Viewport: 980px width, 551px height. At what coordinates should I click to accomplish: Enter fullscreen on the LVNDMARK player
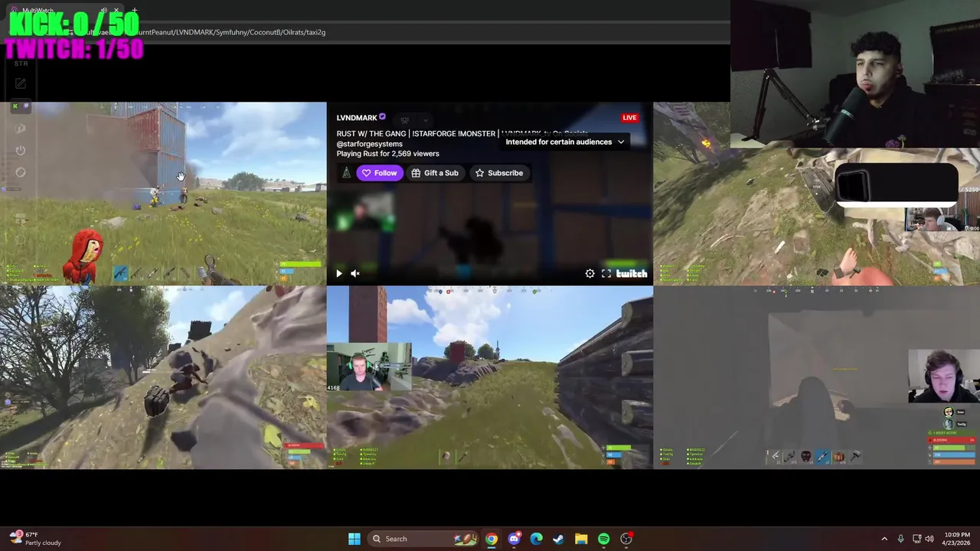pyautogui.click(x=606, y=273)
